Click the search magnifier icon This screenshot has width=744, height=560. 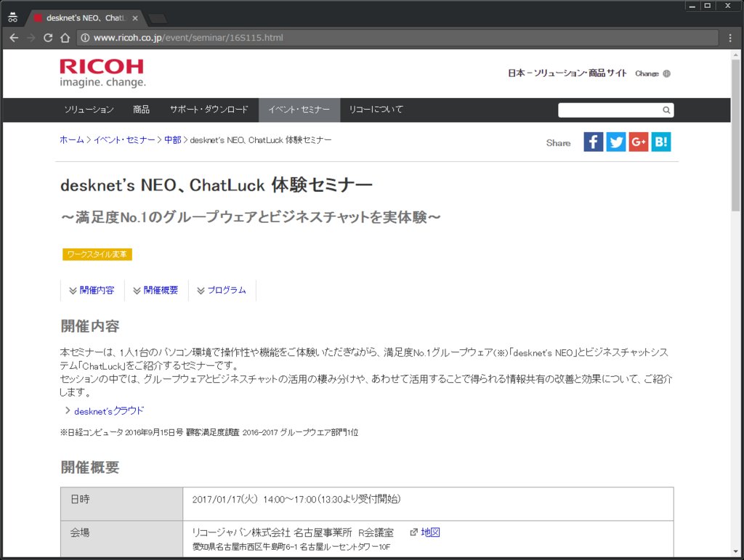tap(666, 110)
